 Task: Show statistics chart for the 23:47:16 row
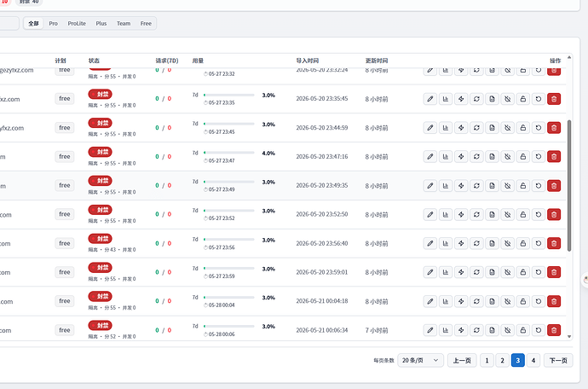[446, 157]
